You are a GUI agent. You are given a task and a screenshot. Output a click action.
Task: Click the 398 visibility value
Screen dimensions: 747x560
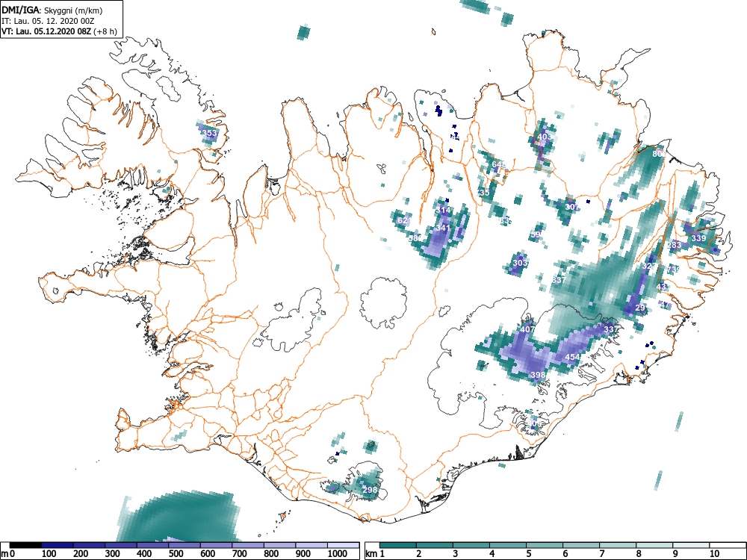[537, 376]
